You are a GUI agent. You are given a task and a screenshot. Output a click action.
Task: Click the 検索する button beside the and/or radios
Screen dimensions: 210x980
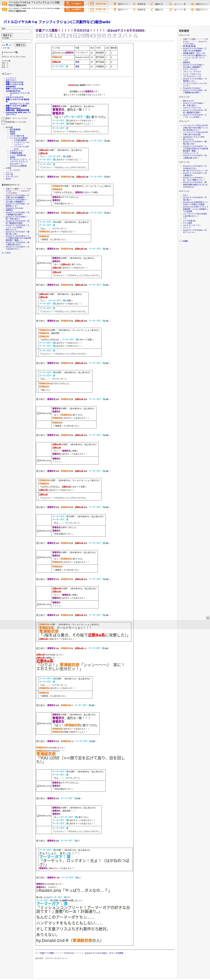[x=20, y=45]
